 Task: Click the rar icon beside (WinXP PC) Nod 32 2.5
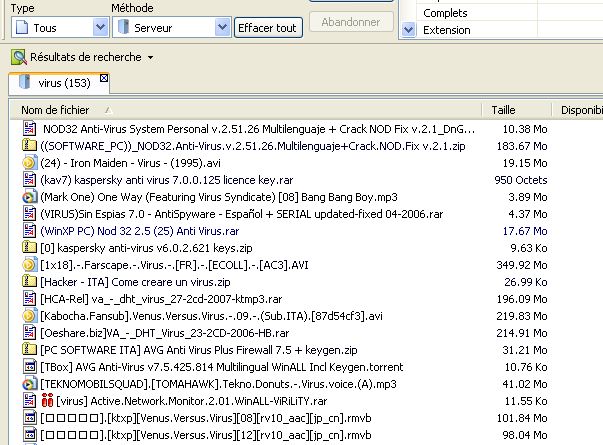pos(29,230)
